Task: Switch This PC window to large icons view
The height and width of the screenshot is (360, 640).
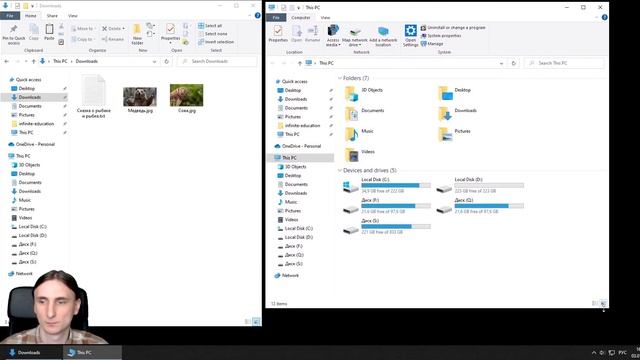Action: 603,303
